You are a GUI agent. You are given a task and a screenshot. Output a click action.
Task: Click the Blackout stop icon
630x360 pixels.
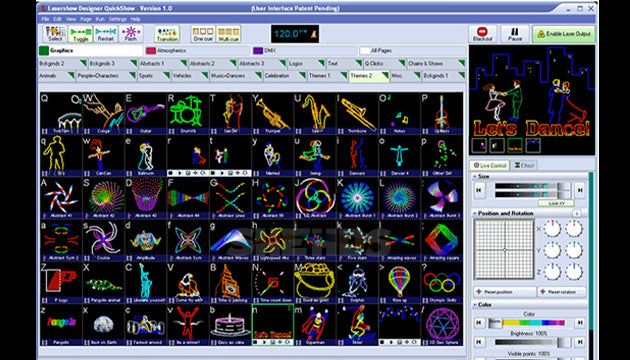[x=483, y=34]
